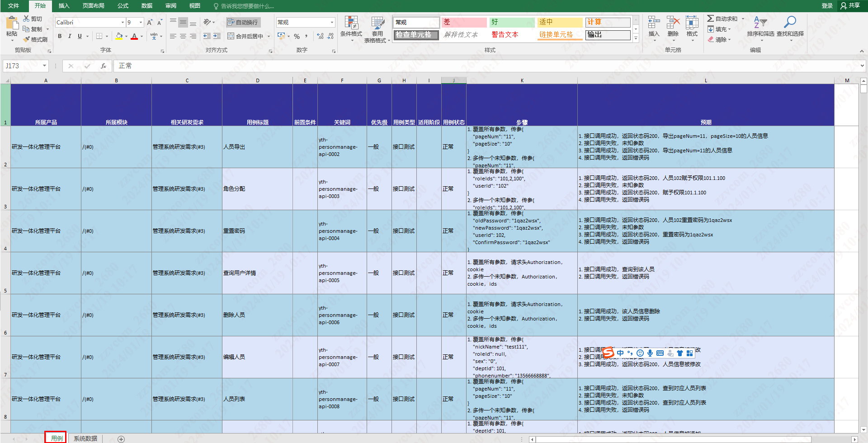Decrease font size with the small A icon
Image resolution: width=868 pixels, height=443 pixels.
tap(160, 22)
